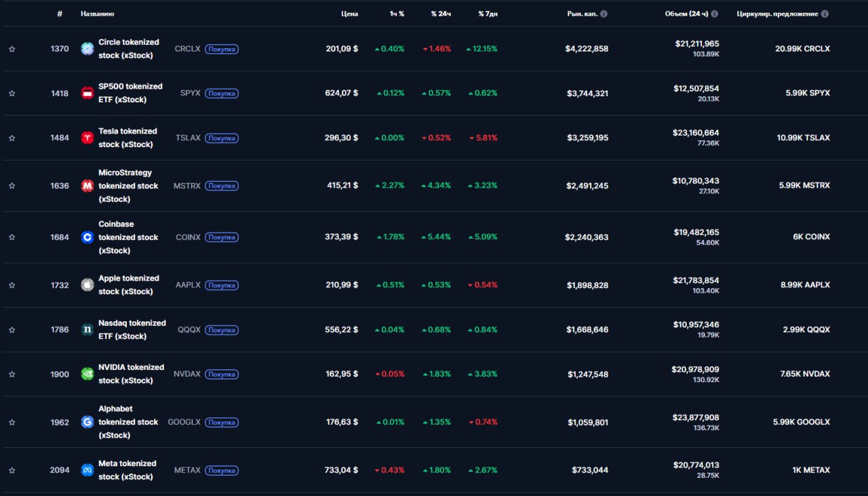868x496 pixels.
Task: Click info icon next to Циркулир. предложение
Action: [x=825, y=14]
